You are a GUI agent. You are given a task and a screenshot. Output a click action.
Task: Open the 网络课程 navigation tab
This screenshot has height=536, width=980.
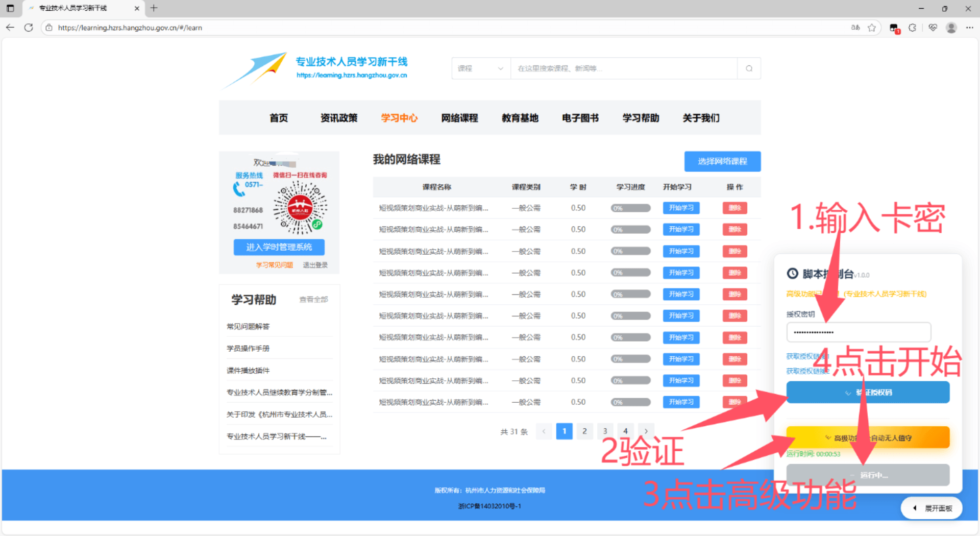[459, 118]
